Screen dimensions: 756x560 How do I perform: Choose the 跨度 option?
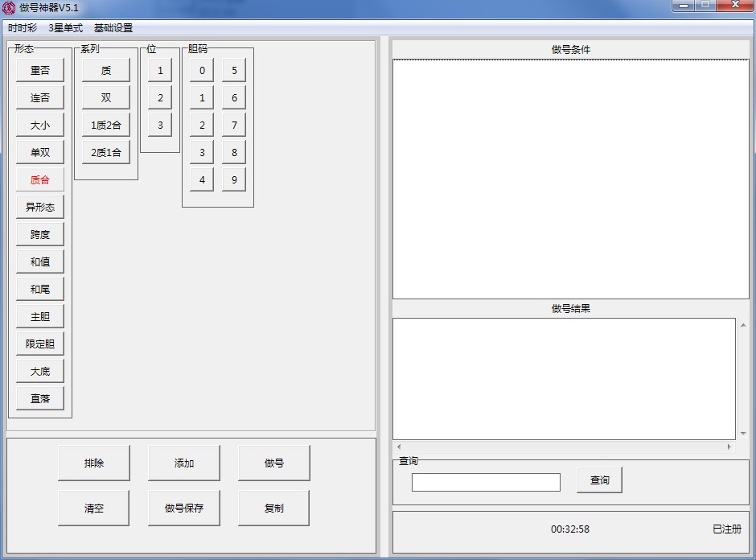coord(40,235)
